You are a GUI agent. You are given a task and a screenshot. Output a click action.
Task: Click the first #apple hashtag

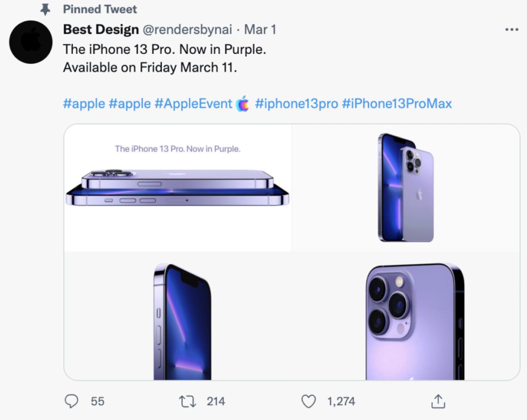(84, 104)
